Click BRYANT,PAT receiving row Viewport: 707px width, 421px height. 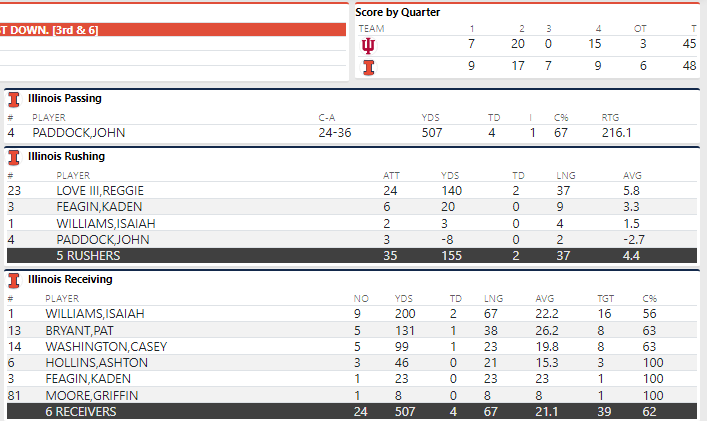(80, 330)
